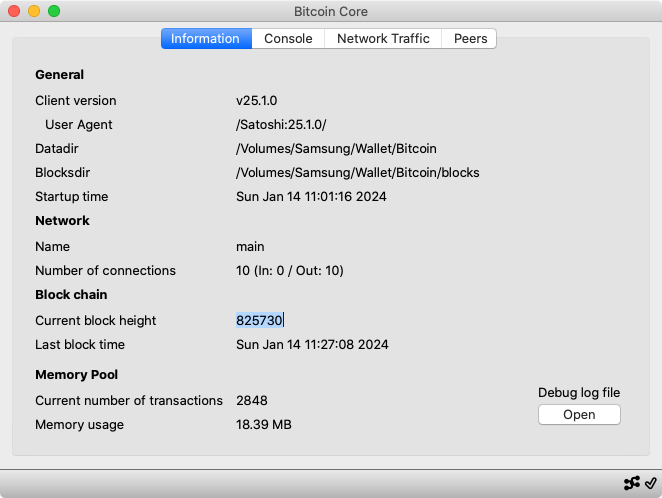This screenshot has height=498, width=662.
Task: Click the General section heading
Action: pyautogui.click(x=60, y=75)
